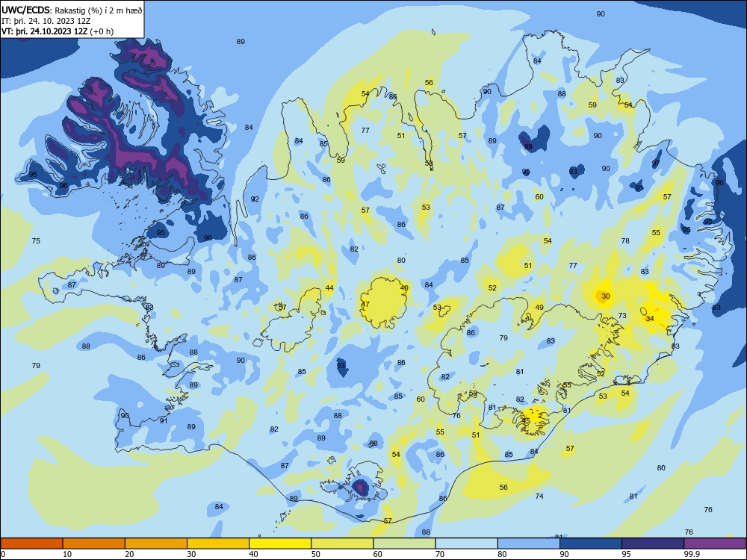The height and width of the screenshot is (560, 747).
Task: Click the humidity value 92 on the map
Action: coord(255,199)
